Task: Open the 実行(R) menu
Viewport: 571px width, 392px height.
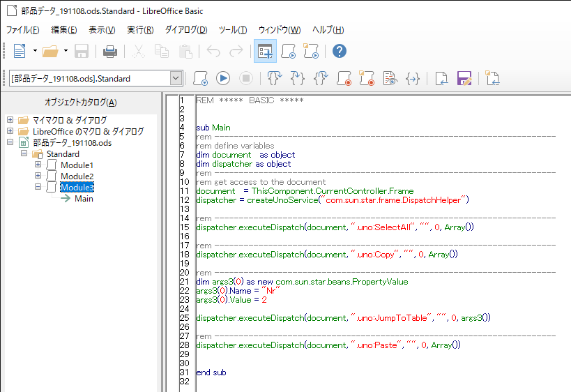Action: [140, 30]
